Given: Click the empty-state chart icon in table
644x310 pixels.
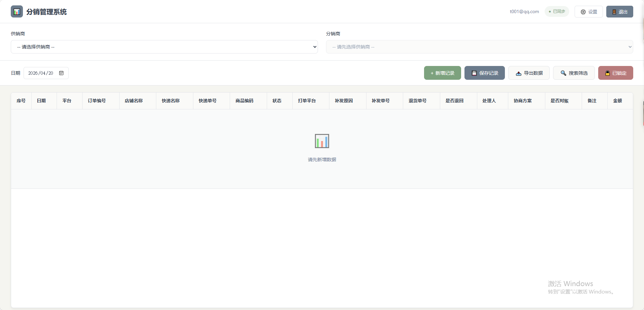Looking at the screenshot, I should tap(322, 141).
